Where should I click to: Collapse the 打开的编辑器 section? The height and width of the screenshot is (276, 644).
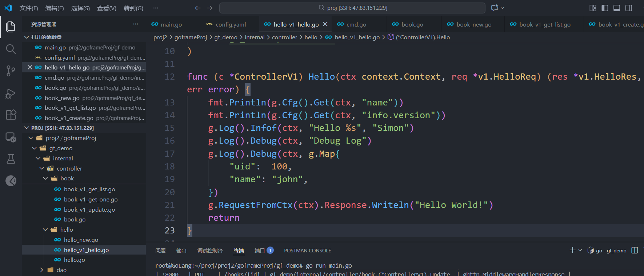point(26,37)
